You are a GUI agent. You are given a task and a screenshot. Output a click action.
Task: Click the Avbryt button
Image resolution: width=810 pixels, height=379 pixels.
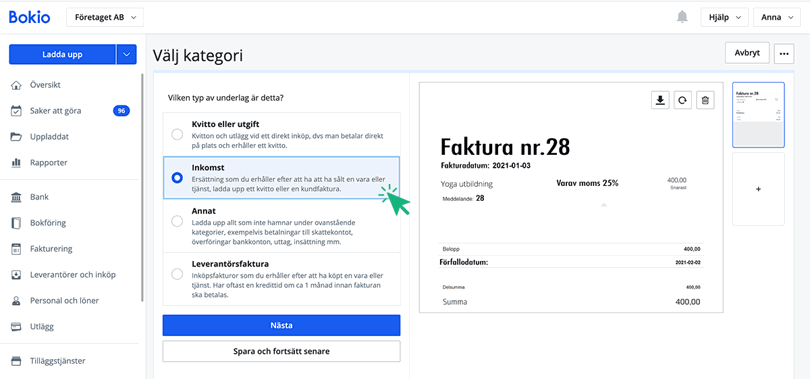[747, 53]
